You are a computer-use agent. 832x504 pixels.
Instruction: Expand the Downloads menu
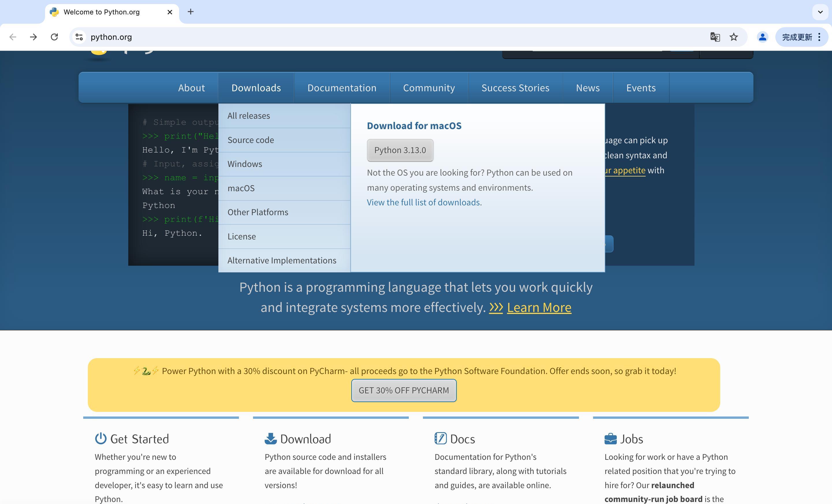point(256,87)
